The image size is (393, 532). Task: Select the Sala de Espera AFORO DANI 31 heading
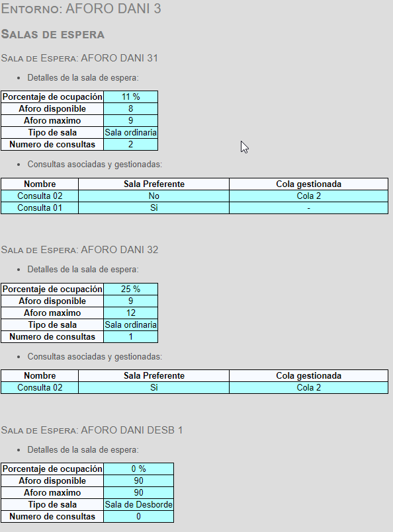tap(79, 58)
